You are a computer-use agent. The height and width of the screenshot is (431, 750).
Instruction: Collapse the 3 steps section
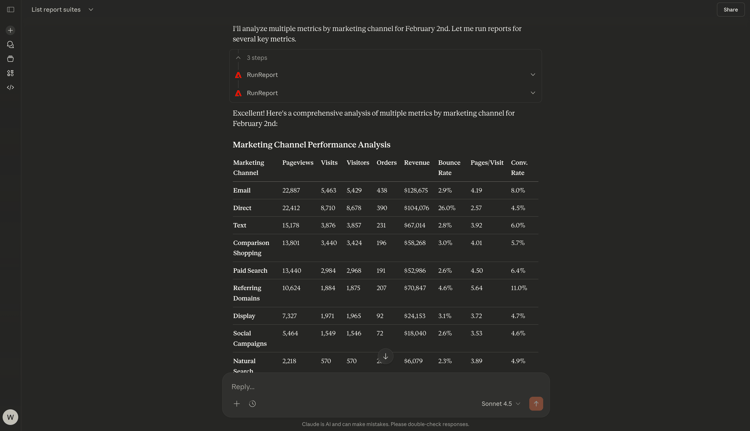[x=251, y=58]
